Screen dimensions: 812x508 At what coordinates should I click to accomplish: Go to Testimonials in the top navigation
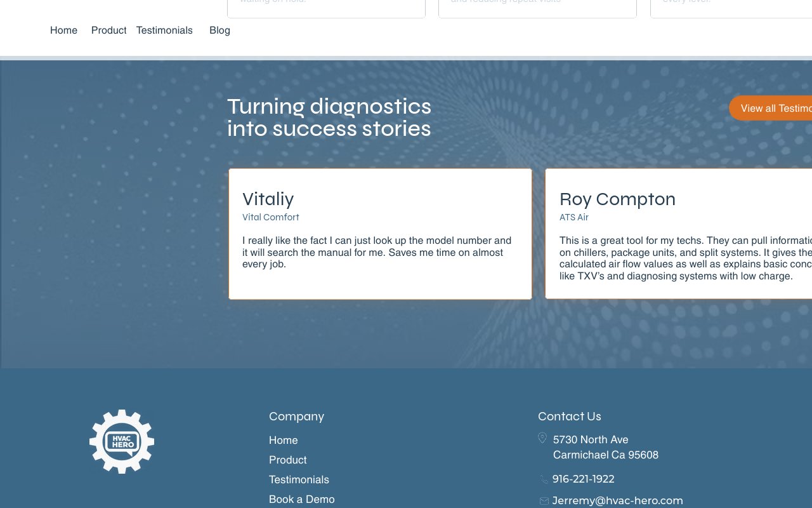click(164, 30)
